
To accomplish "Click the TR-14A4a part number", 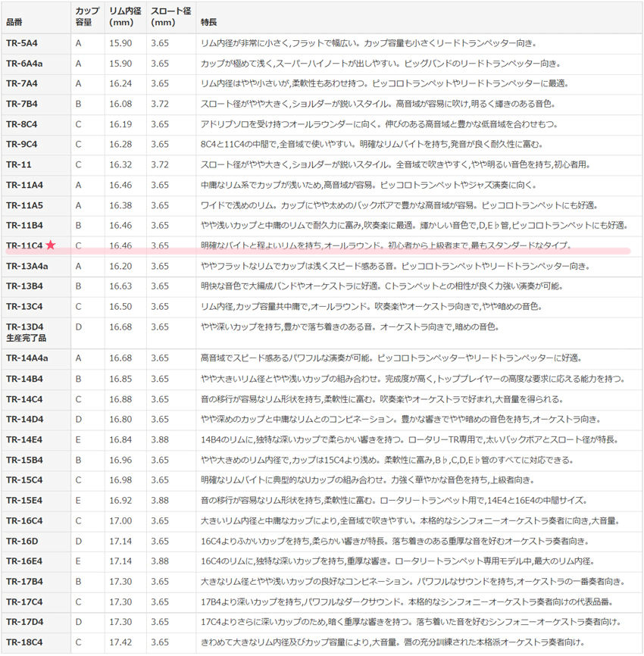I will [x=27, y=358].
